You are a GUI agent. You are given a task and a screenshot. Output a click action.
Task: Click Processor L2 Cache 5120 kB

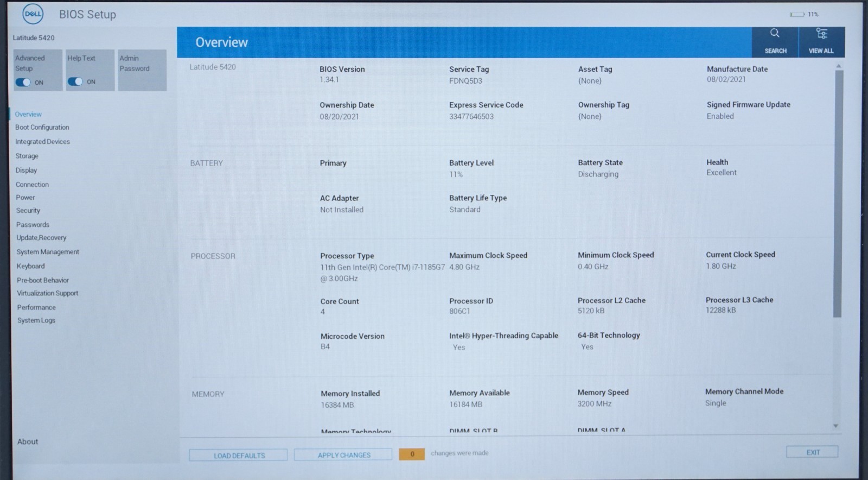pos(591,311)
